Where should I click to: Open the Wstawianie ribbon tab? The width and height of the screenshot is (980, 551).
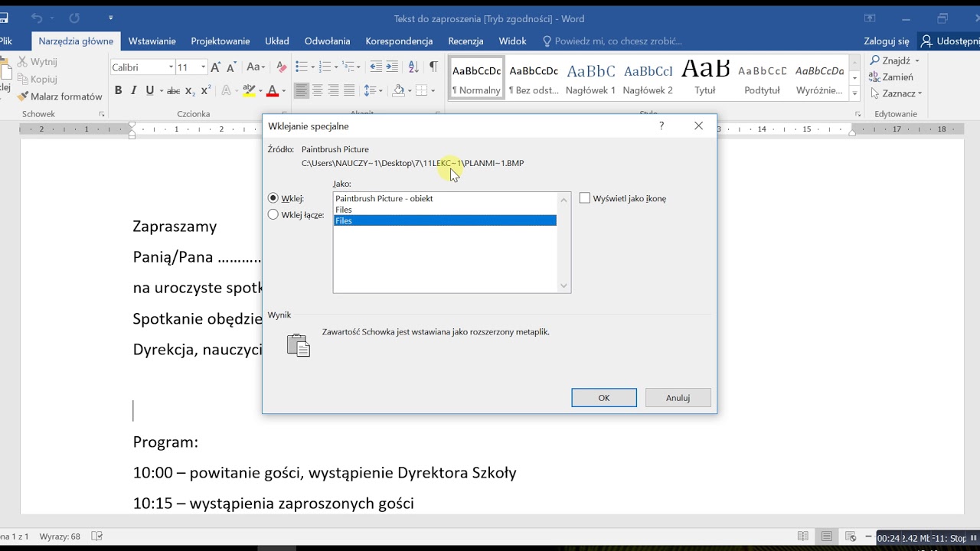pos(152,41)
